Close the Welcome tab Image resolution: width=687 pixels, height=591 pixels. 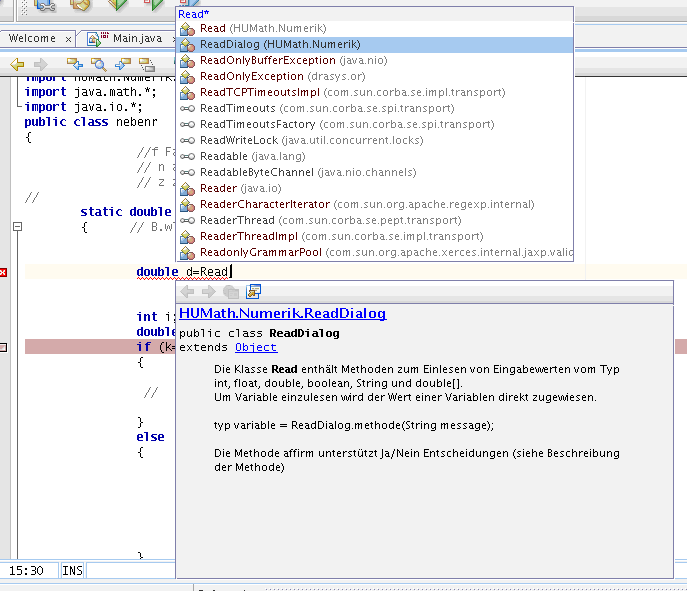(x=68, y=39)
